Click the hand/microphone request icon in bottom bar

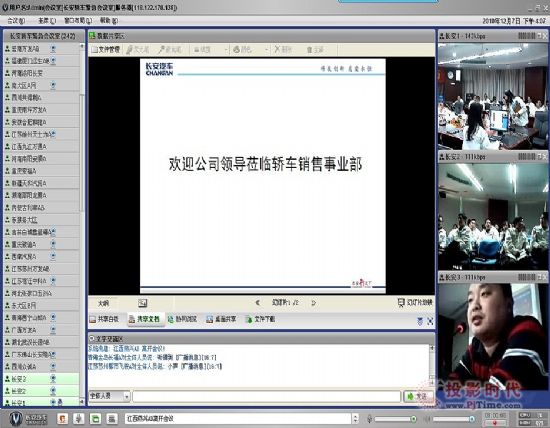(79, 419)
